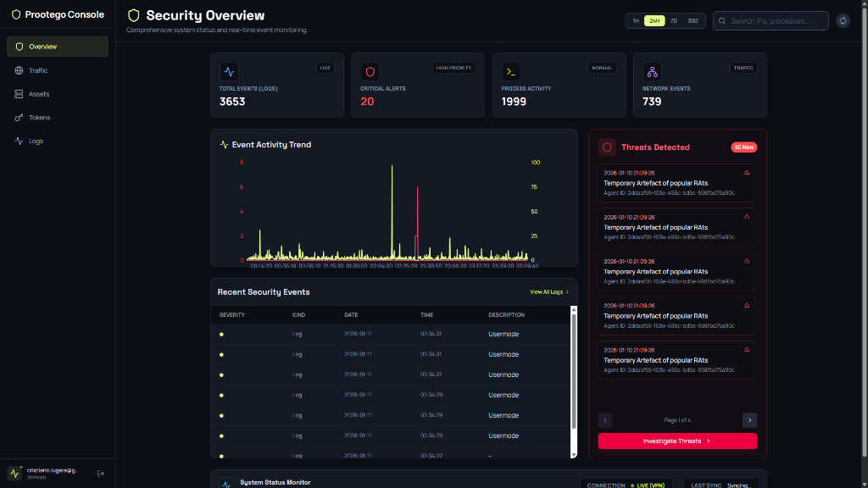Image resolution: width=868 pixels, height=488 pixels.
Task: Click the waveform icon beside Event Activity Trend
Action: [x=223, y=144]
